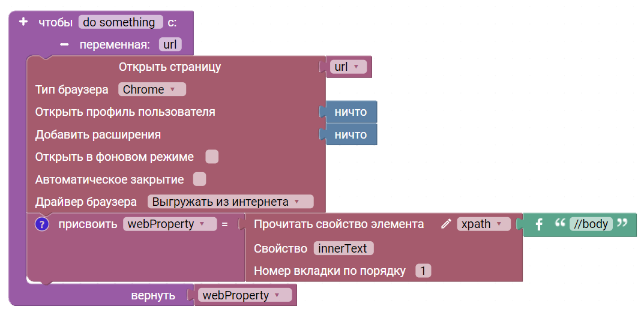644x315 pixels.
Task: Open the webProperty dropdown in the return row
Action: [x=245, y=295]
